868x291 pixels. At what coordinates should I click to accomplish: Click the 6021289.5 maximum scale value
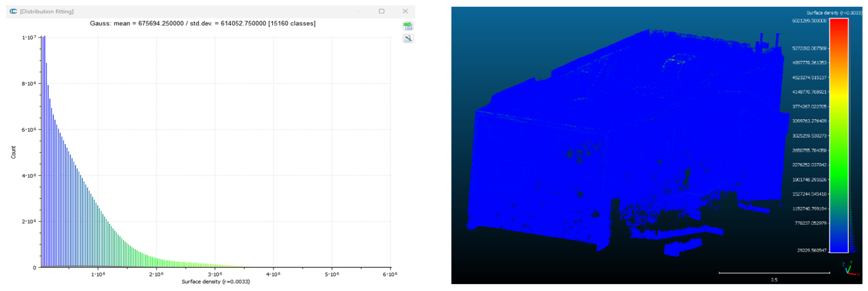[809, 21]
